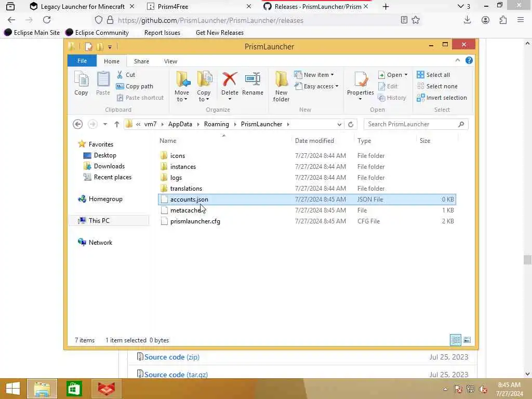
Task: Open Firefox extensions puzzle icon
Action: pos(503,20)
